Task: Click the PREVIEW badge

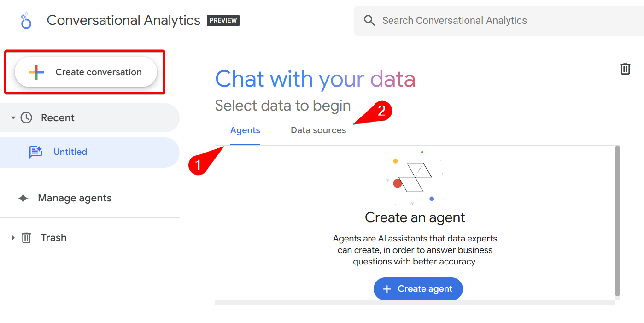Action: [223, 20]
